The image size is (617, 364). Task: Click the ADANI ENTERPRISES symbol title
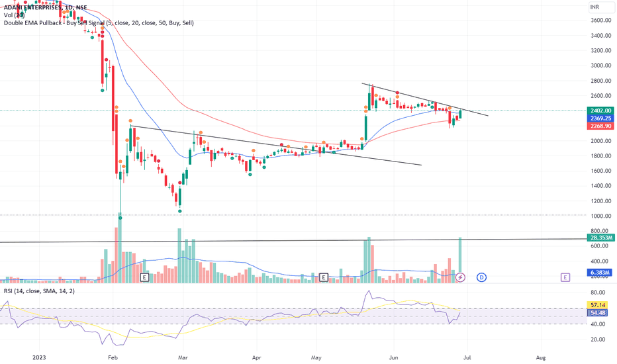pos(45,7)
